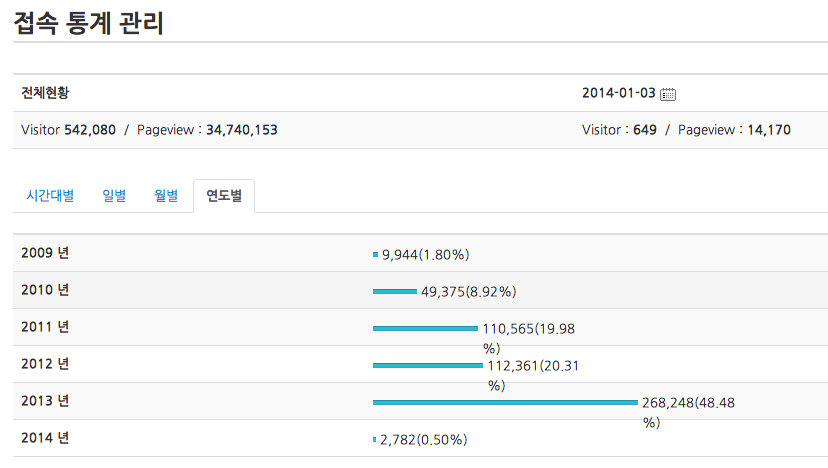Click total Pageview count 34,740,153
Viewport: 828px width, 468px height.
242,130
